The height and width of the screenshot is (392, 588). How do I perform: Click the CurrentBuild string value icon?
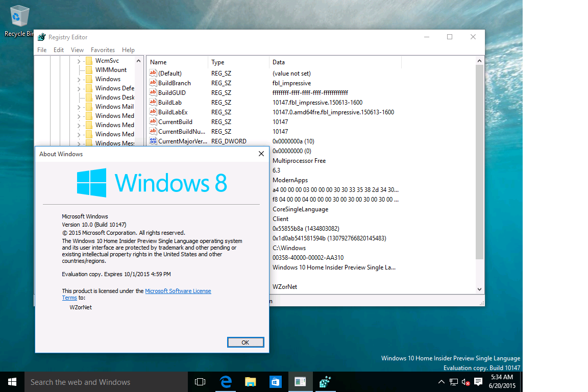[x=153, y=121]
